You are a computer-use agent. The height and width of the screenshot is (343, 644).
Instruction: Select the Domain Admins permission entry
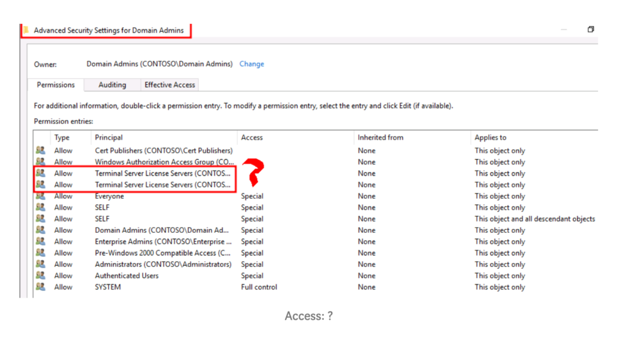coord(163,230)
